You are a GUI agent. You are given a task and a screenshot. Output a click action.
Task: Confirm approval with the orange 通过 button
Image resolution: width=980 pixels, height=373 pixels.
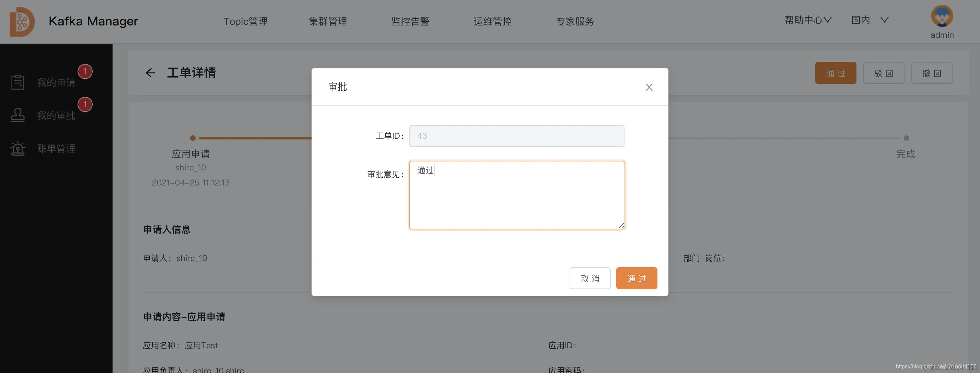(636, 278)
